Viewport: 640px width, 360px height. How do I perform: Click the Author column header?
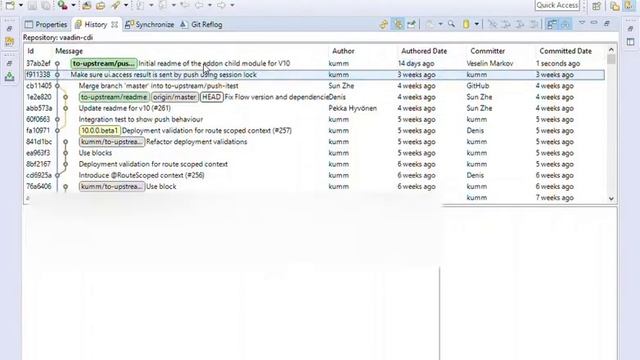click(343, 51)
